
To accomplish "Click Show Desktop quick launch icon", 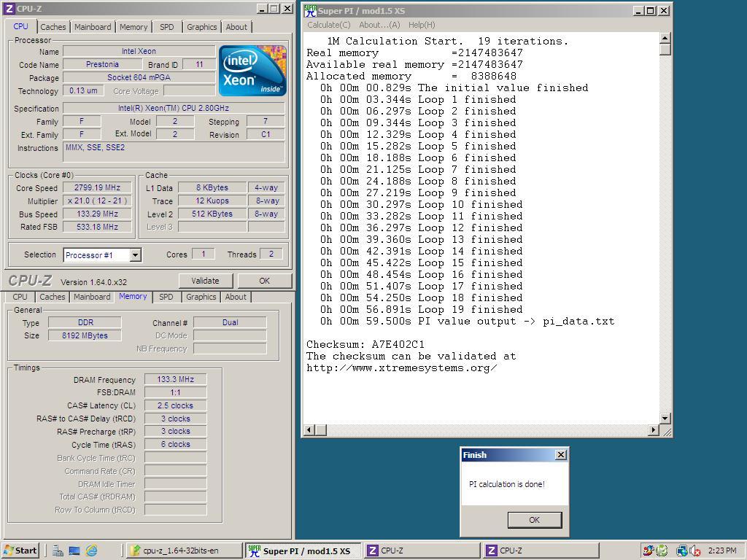I will (x=74, y=551).
